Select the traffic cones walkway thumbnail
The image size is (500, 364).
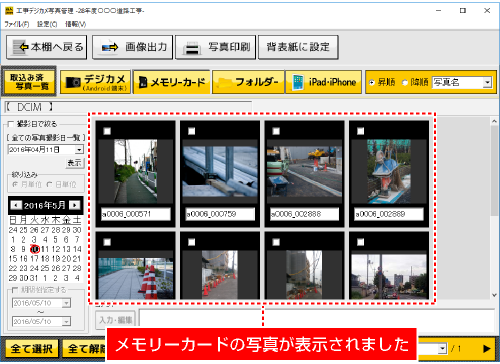(136, 278)
